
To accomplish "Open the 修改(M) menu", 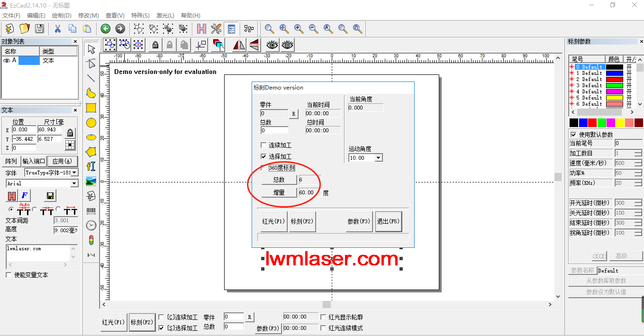I will pyautogui.click(x=89, y=16).
